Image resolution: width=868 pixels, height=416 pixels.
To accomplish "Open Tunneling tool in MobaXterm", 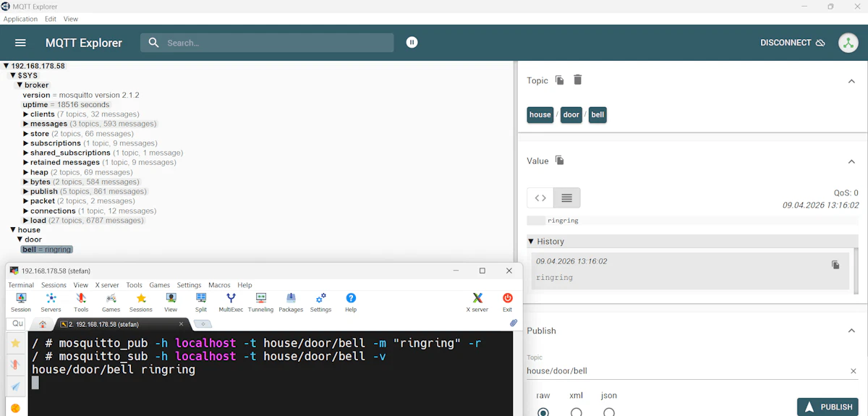I will click(260, 302).
